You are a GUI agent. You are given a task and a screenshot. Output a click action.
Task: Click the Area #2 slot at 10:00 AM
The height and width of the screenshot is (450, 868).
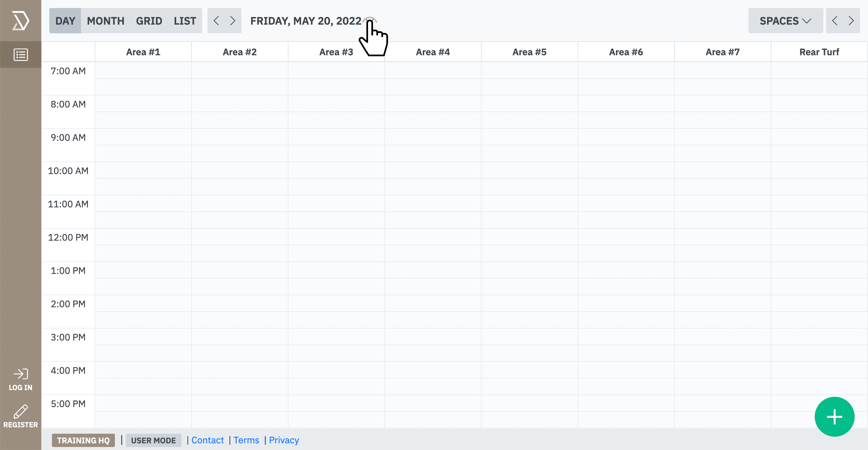(239, 170)
